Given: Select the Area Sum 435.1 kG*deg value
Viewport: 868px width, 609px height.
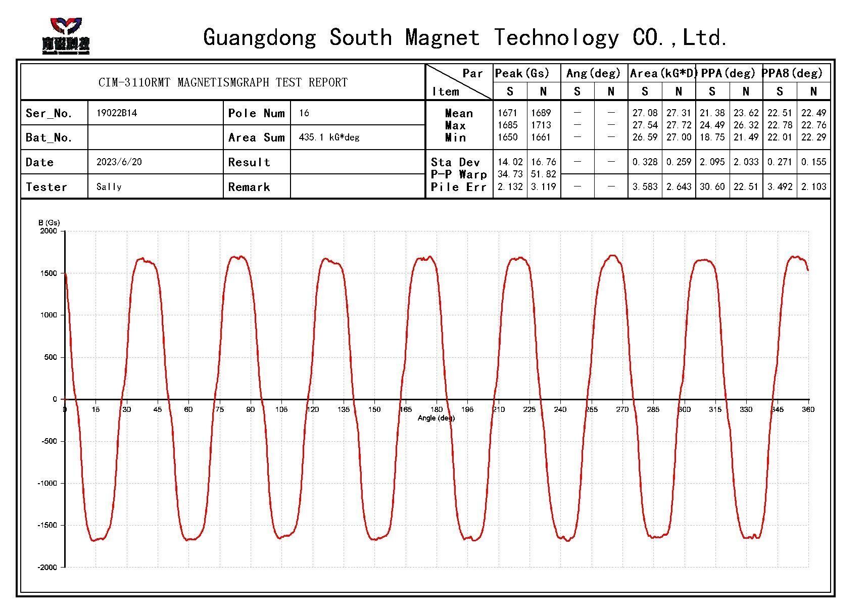Looking at the screenshot, I should (329, 137).
